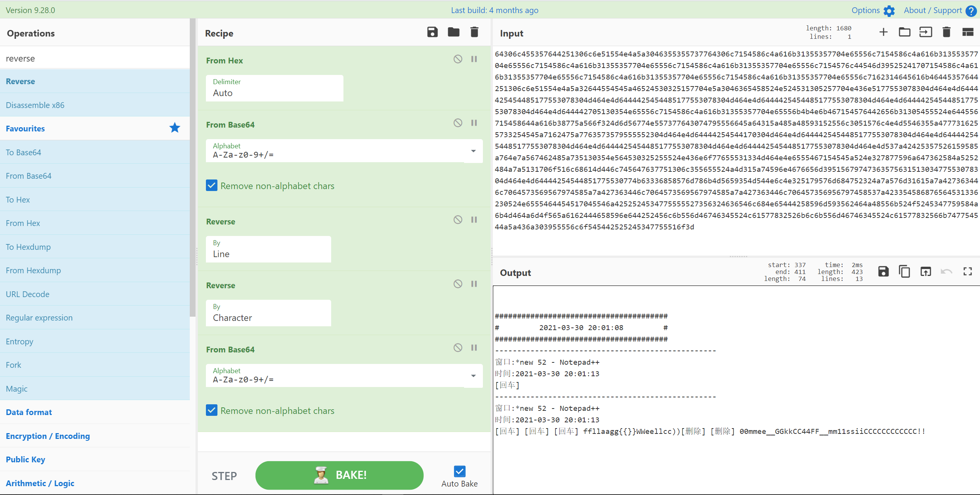980x495 pixels.
Task: Clear the recipe with the trash icon
Action: 474,32
